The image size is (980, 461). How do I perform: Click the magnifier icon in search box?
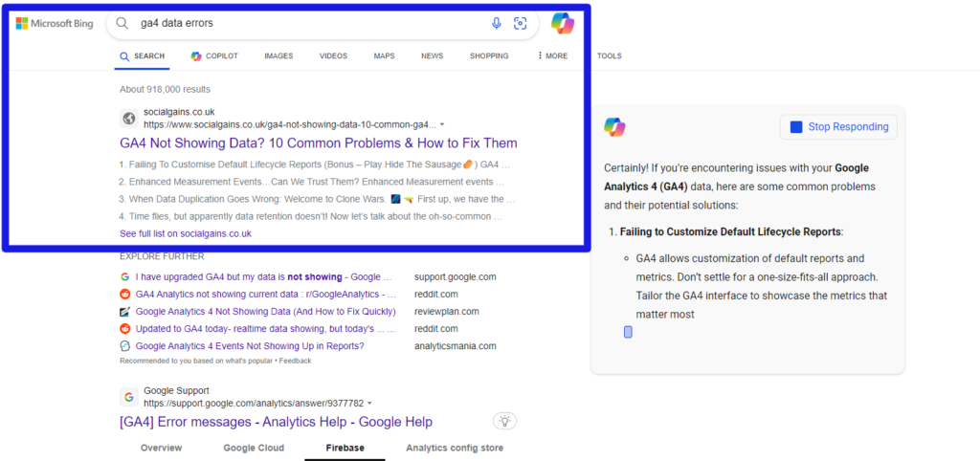coord(122,23)
